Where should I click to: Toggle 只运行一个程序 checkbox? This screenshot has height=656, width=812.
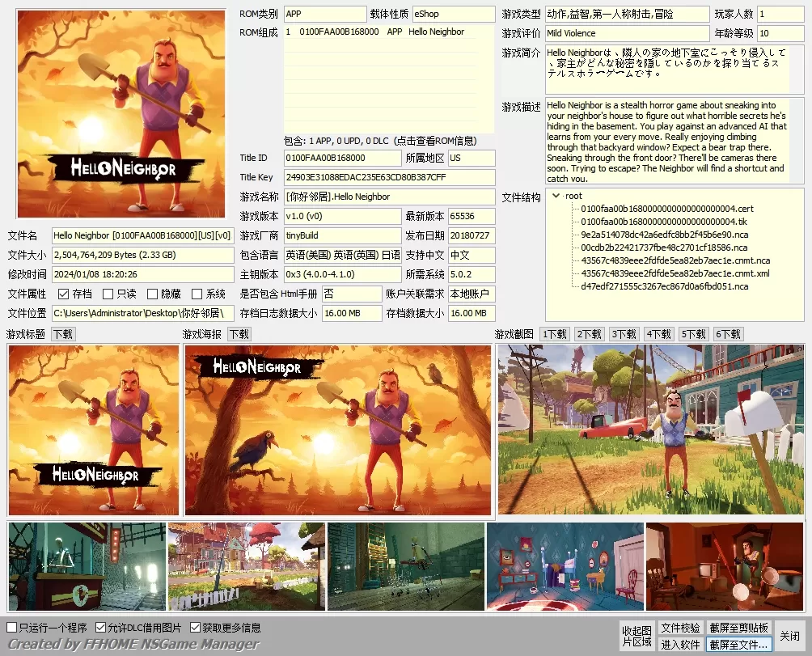pyautogui.click(x=12, y=628)
